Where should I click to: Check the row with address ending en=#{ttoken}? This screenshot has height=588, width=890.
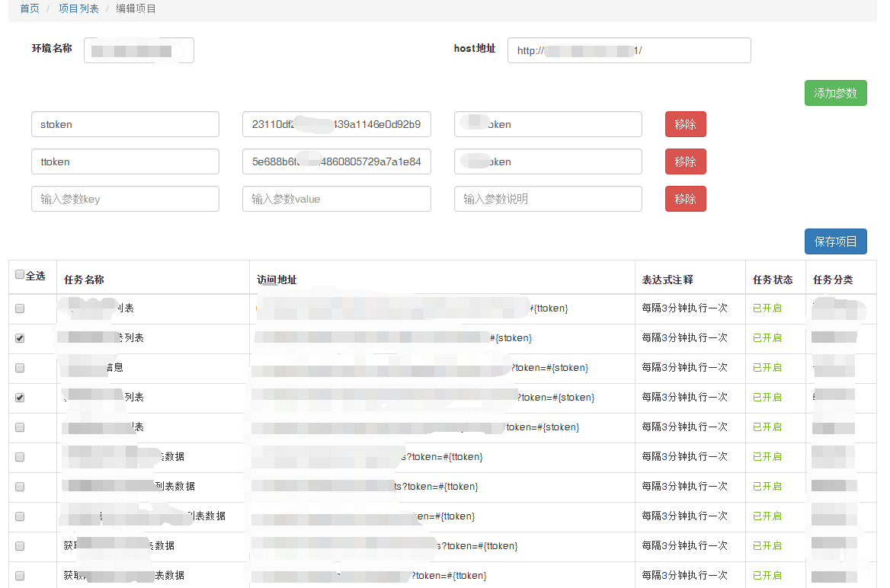(20, 516)
